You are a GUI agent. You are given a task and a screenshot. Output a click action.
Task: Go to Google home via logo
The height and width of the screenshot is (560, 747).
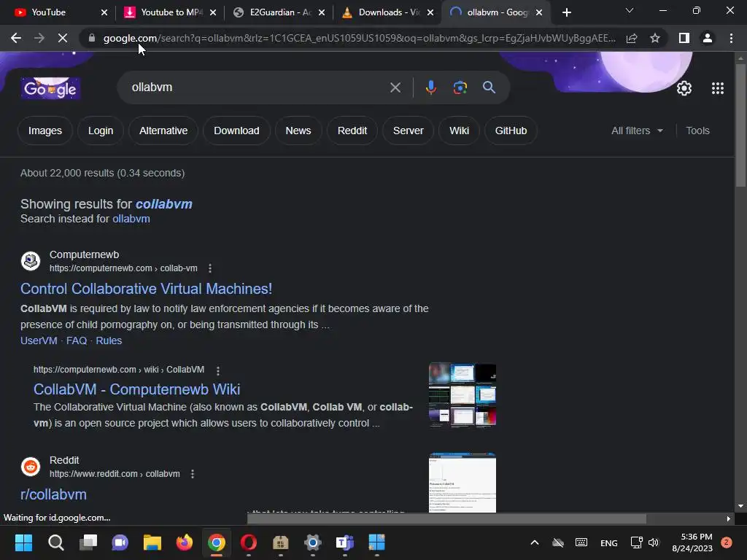coord(50,88)
